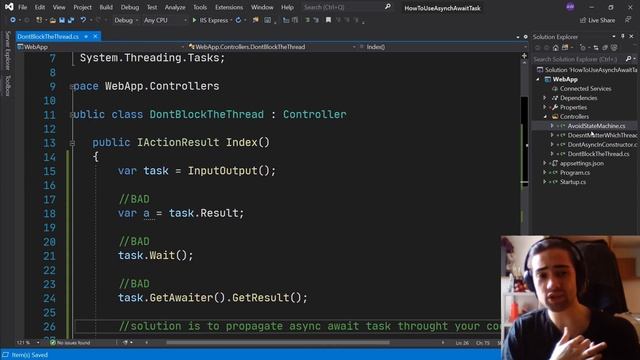The height and width of the screenshot is (360, 640).
Task: Click the Live Share button label
Action: point(602,20)
